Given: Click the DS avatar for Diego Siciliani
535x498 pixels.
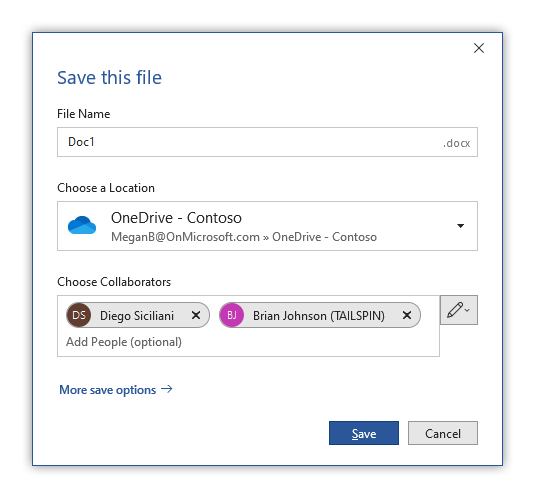Looking at the screenshot, I should click(79, 315).
